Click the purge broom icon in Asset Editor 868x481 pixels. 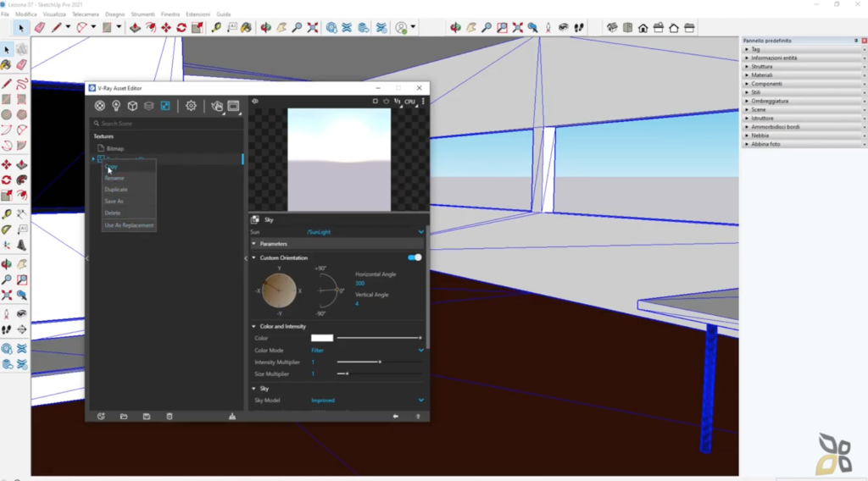[x=232, y=417]
